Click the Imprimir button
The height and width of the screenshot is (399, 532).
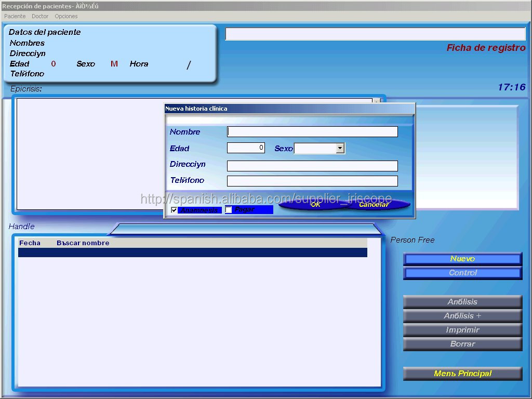[462, 330]
